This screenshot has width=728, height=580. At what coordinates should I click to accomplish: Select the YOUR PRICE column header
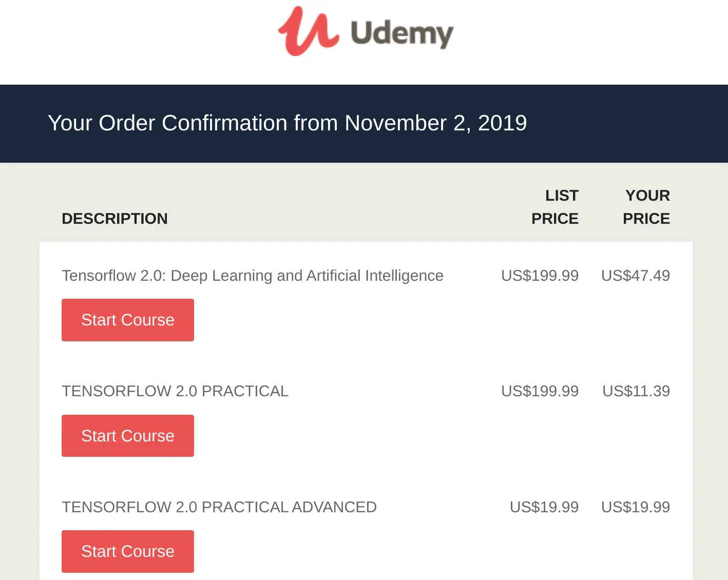pyautogui.click(x=646, y=207)
